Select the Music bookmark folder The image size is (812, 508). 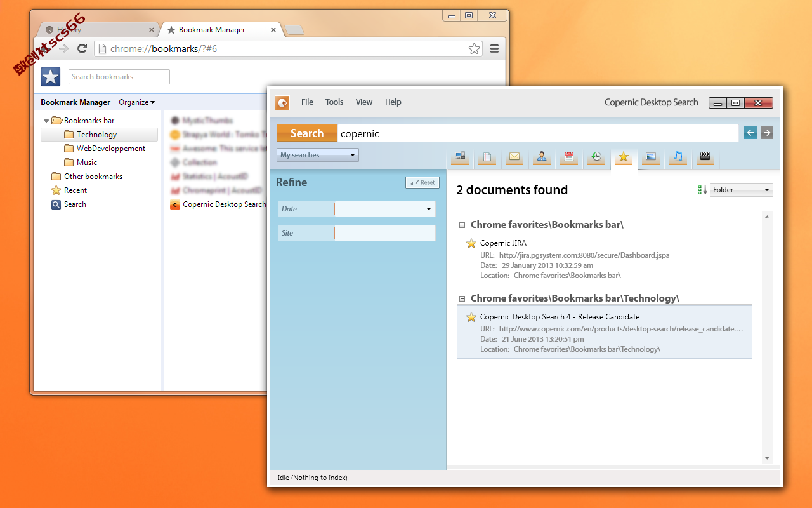pos(81,163)
